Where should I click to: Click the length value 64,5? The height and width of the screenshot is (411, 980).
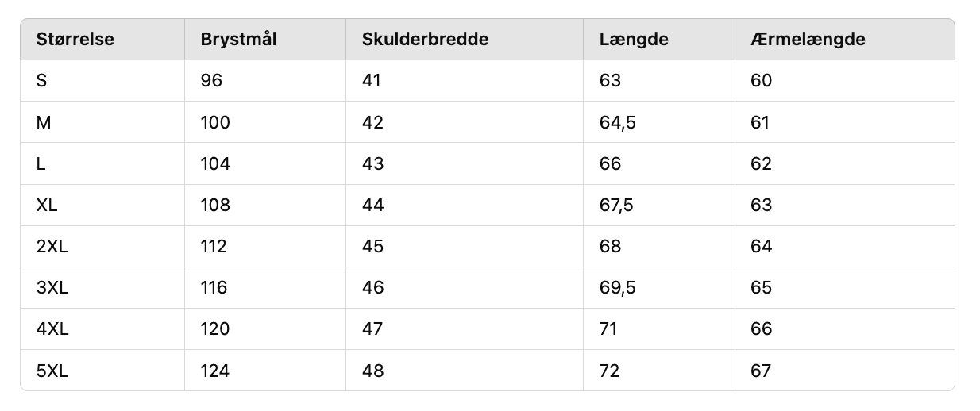coord(618,122)
